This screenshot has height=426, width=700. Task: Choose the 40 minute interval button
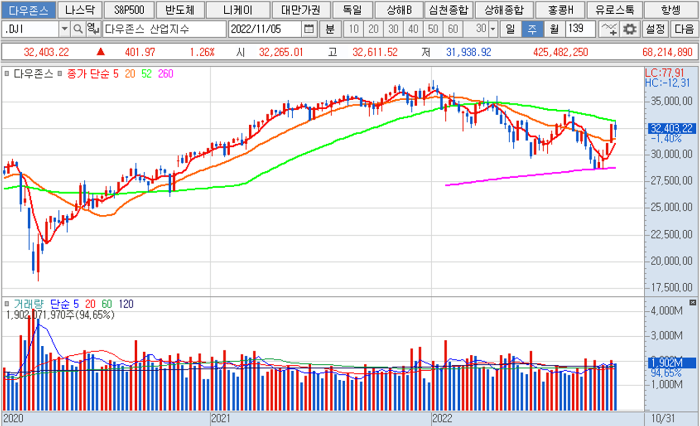tap(413, 29)
